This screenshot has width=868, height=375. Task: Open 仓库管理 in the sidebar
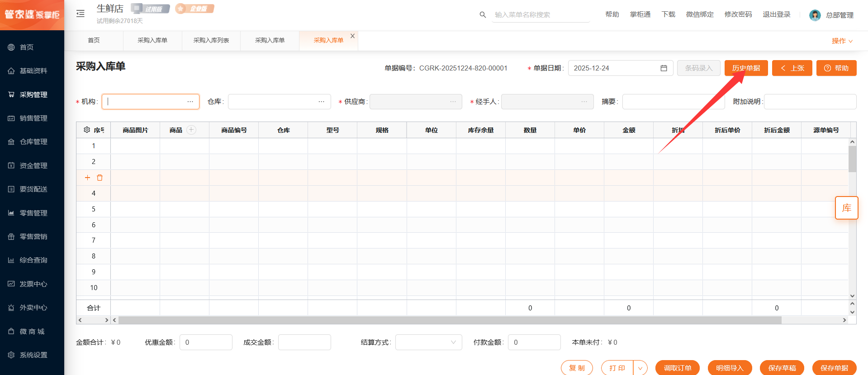tap(33, 142)
